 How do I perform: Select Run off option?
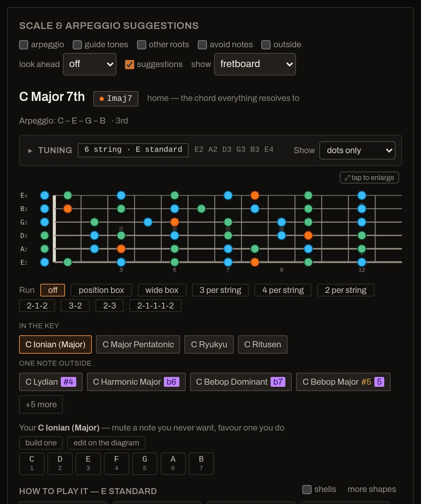pyautogui.click(x=53, y=290)
